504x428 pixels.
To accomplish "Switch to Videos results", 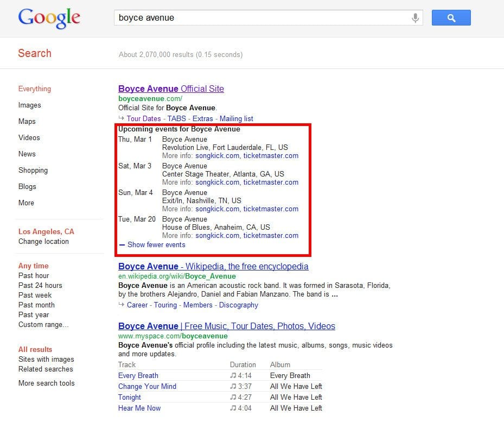I will click(29, 138).
